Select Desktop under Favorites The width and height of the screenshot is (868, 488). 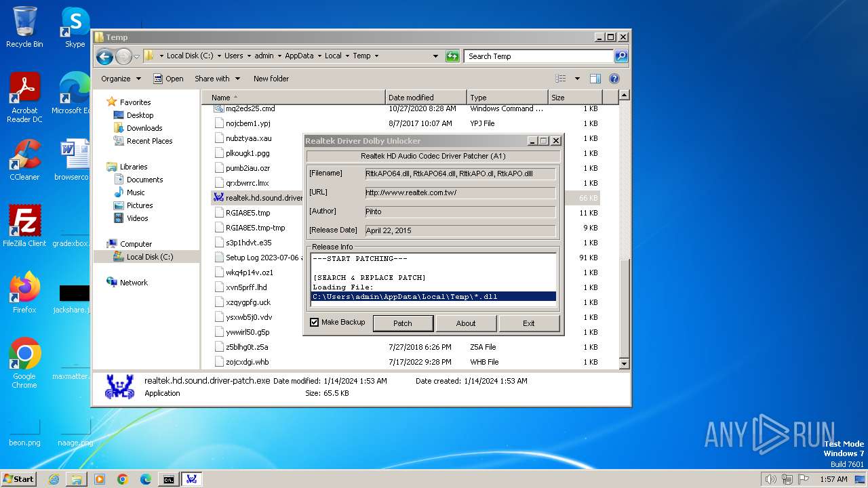[x=140, y=115]
